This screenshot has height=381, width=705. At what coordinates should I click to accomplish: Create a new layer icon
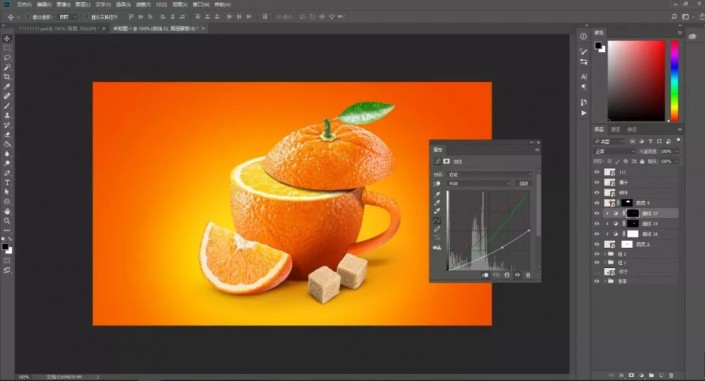[x=661, y=375]
